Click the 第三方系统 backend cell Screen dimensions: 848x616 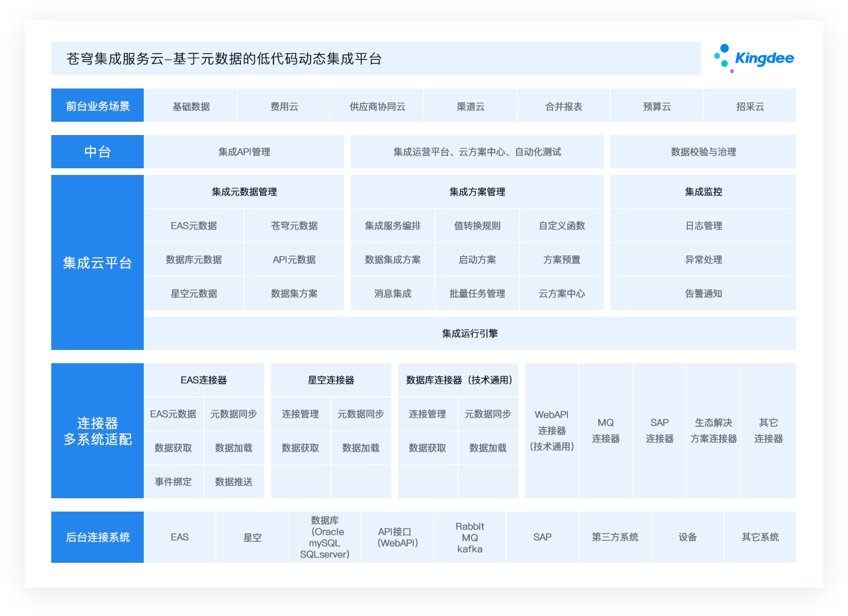615,538
